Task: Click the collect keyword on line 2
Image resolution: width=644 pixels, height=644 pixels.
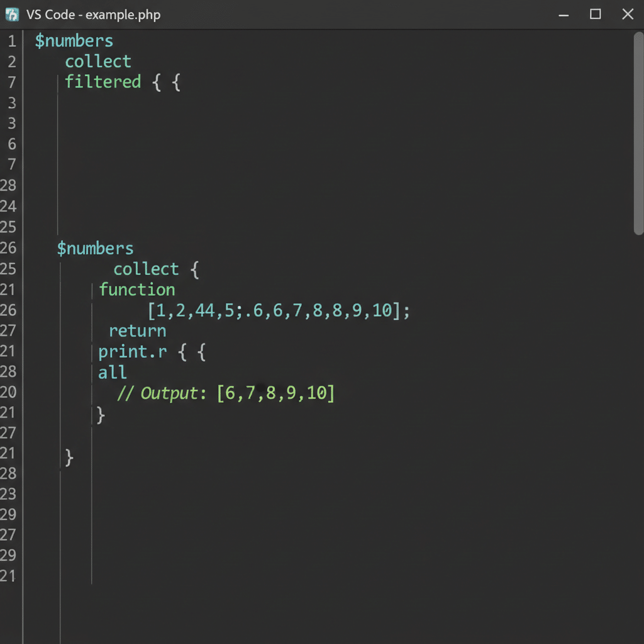Action: 97,61
